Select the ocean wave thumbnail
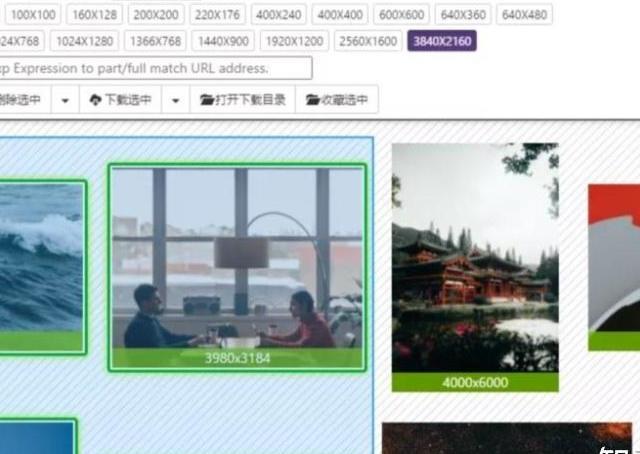The image size is (640, 454). tap(42, 267)
